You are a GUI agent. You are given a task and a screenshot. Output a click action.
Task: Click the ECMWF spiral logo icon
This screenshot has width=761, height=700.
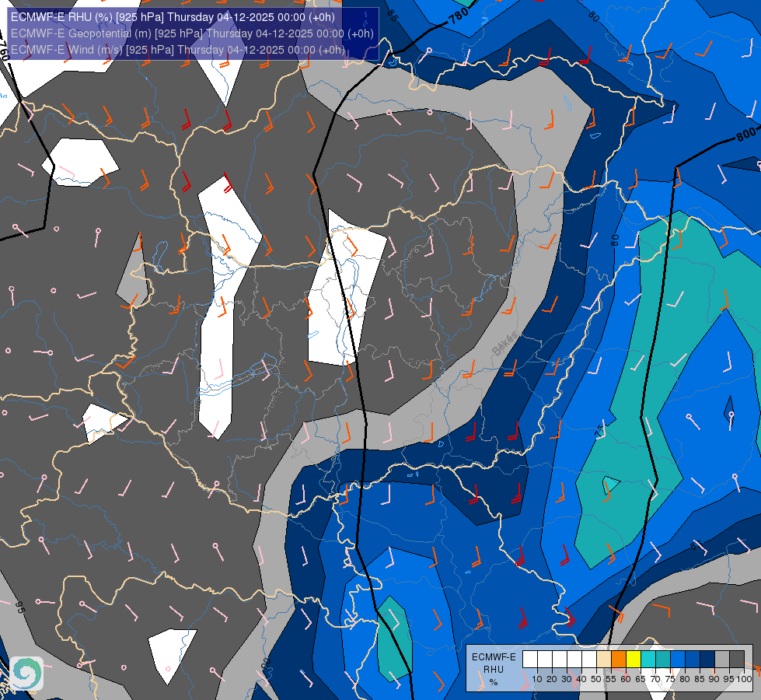pyautogui.click(x=26, y=674)
